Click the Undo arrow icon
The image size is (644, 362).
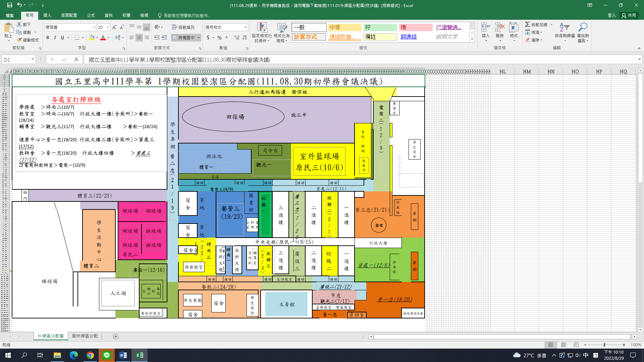coord(19,5)
